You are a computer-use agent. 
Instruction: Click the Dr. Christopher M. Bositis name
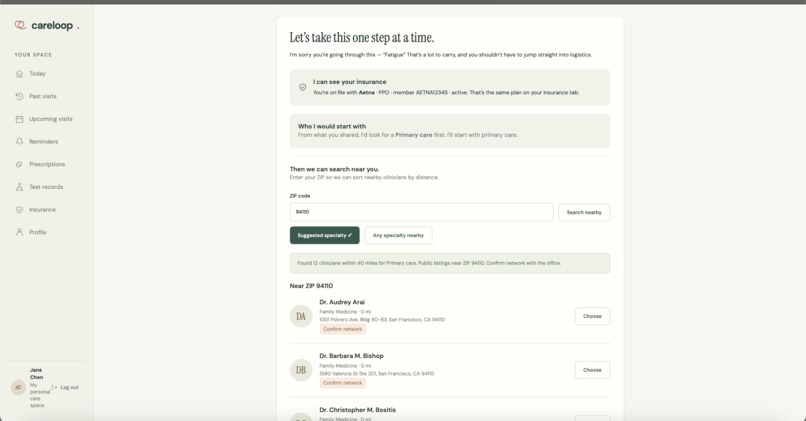pos(357,410)
